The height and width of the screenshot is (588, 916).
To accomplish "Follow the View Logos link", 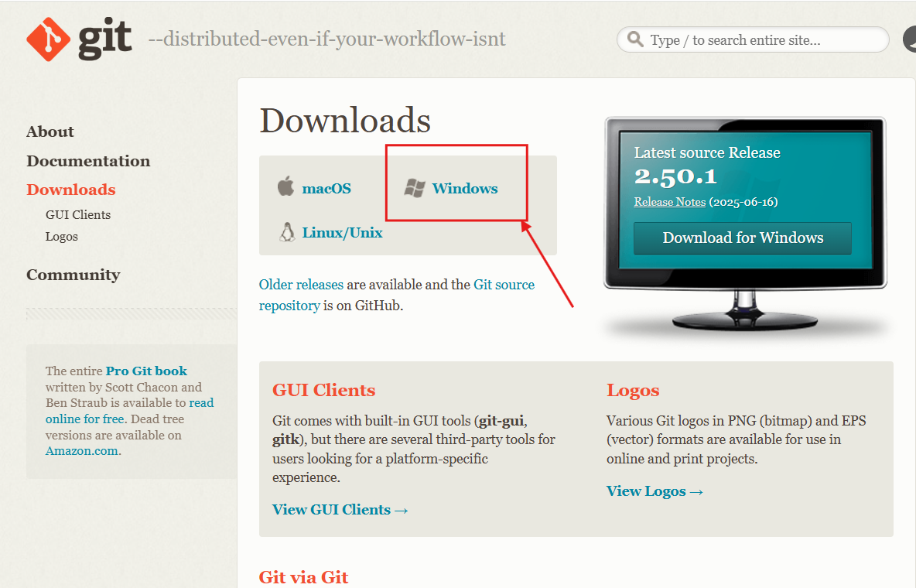I will coord(655,491).
